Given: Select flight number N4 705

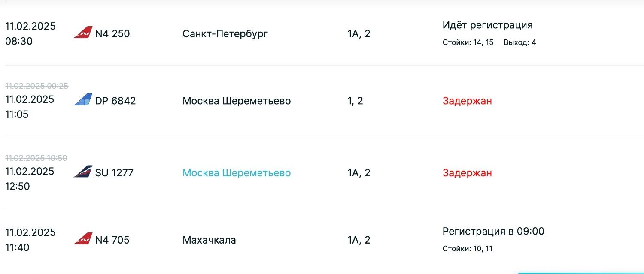Looking at the screenshot, I should pos(112,240).
